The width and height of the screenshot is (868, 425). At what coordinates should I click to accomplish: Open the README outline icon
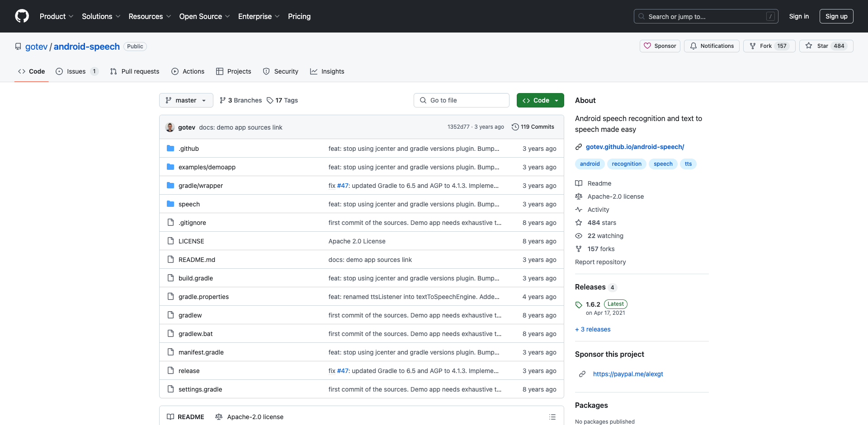[x=552, y=417]
